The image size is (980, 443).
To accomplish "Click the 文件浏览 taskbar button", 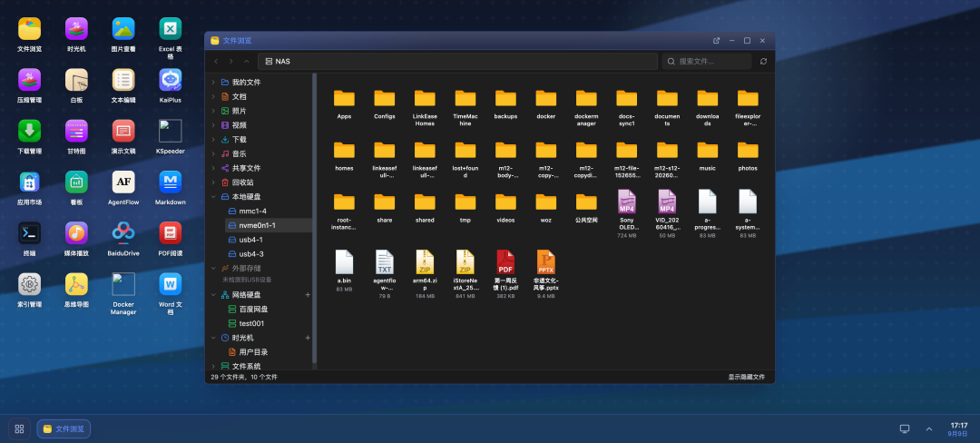I will click(x=64, y=429).
